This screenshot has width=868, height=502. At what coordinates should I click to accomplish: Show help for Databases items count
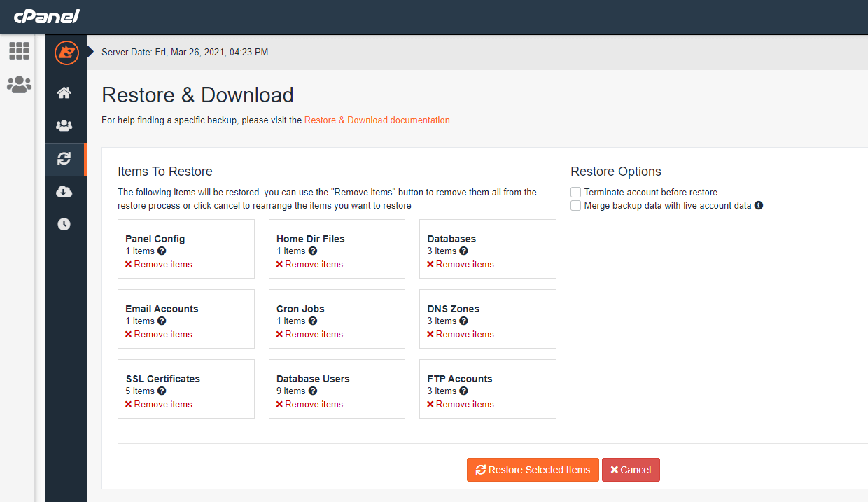pyautogui.click(x=463, y=251)
